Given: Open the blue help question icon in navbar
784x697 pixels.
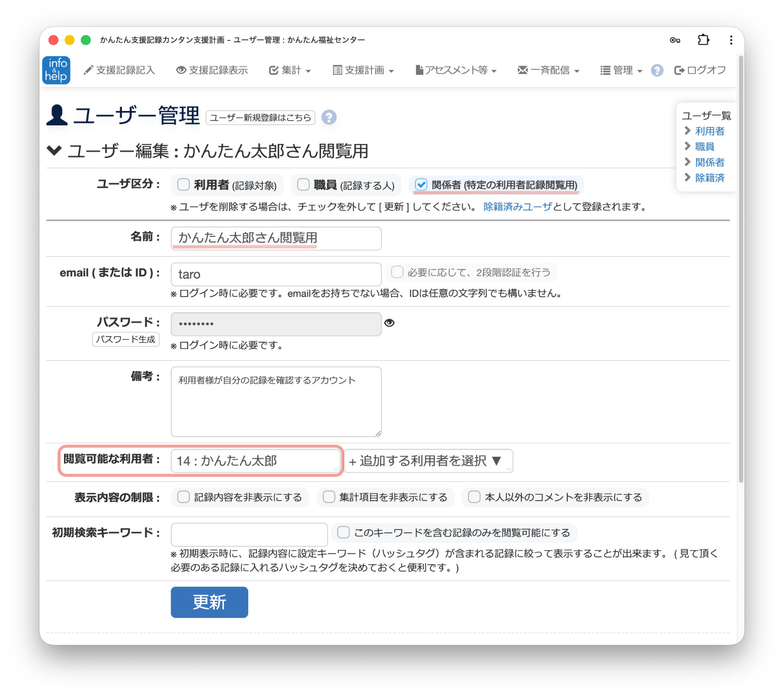Looking at the screenshot, I should [x=657, y=70].
